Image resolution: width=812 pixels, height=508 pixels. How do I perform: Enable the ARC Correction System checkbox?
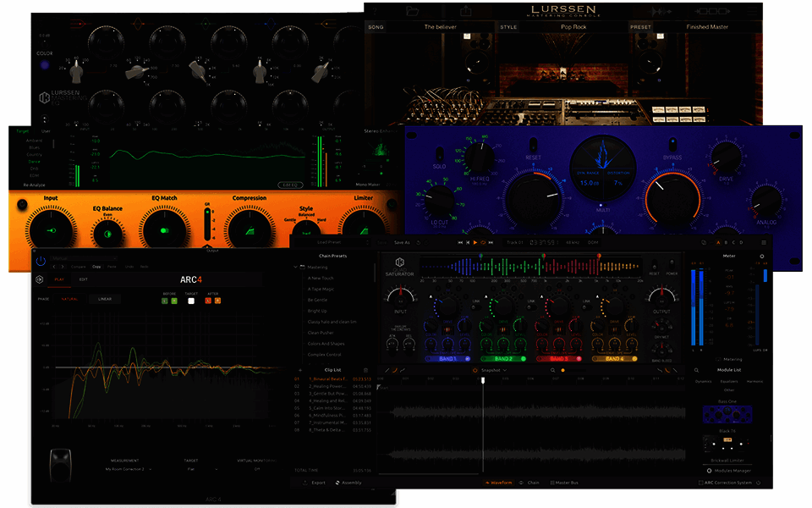point(701,483)
